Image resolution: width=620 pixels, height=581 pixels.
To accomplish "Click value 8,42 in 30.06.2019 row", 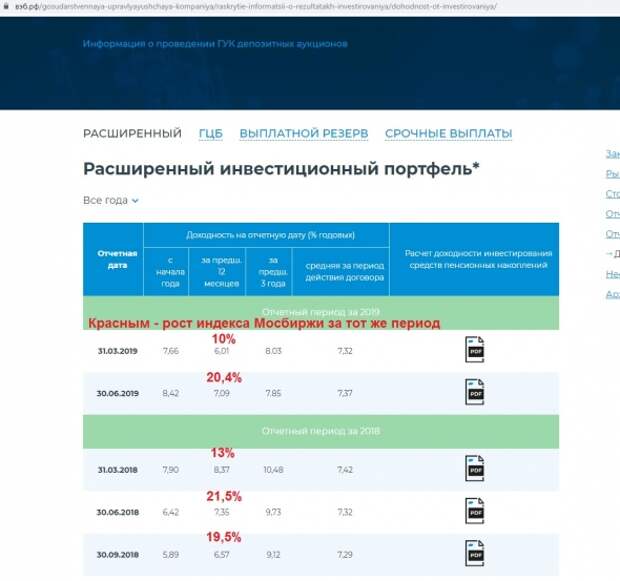I will point(171,394).
